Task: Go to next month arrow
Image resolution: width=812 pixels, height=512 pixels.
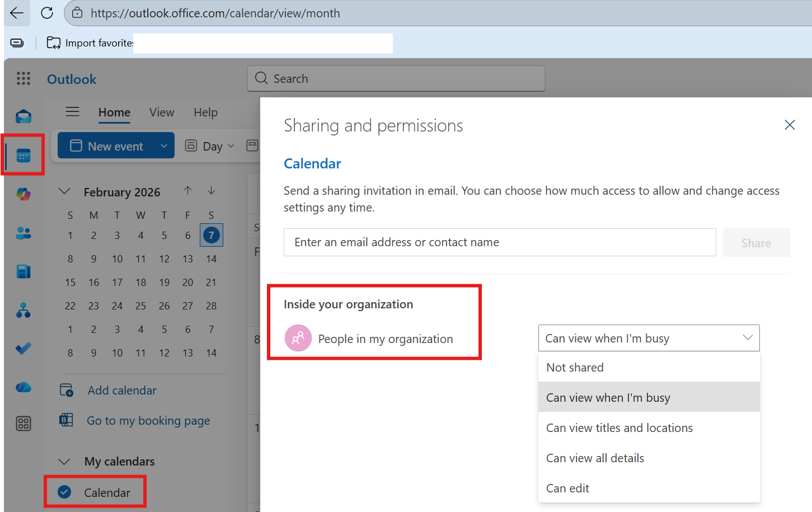Action: point(212,191)
